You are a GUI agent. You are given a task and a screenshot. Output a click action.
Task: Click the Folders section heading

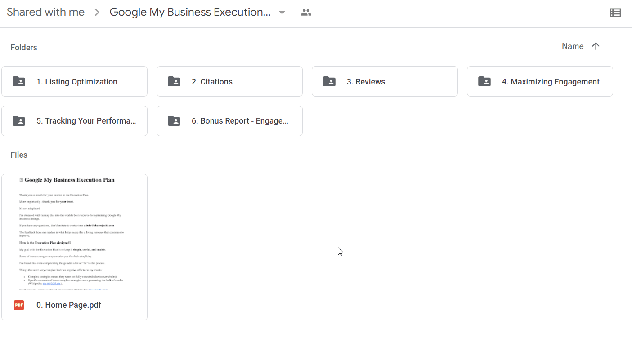click(x=24, y=48)
